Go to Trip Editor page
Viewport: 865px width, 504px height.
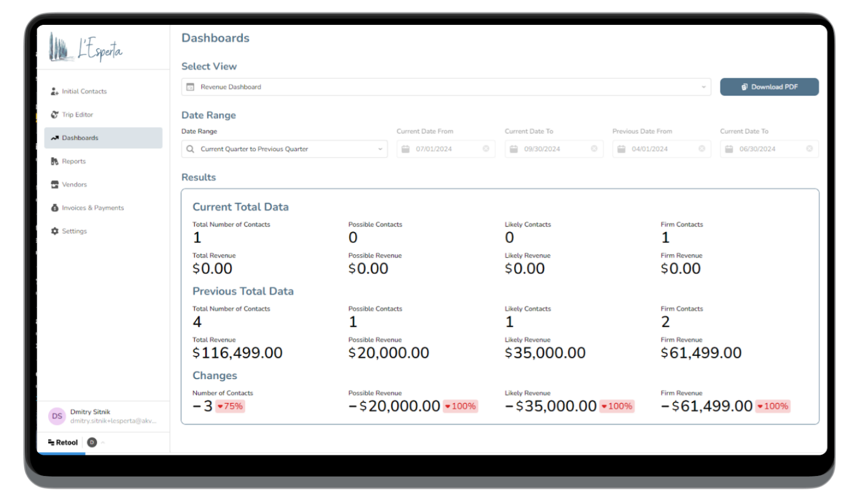click(x=103, y=115)
